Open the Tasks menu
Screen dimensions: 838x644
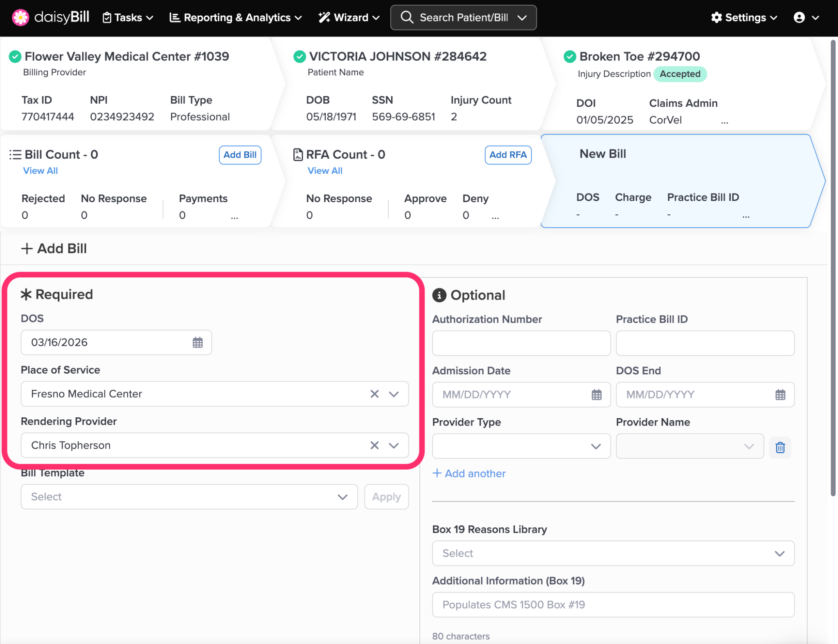(128, 18)
